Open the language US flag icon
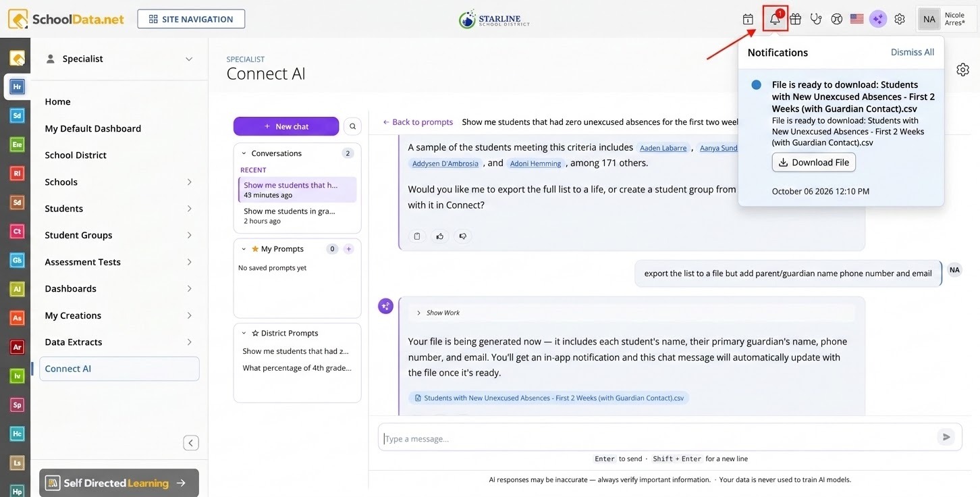 (x=857, y=20)
